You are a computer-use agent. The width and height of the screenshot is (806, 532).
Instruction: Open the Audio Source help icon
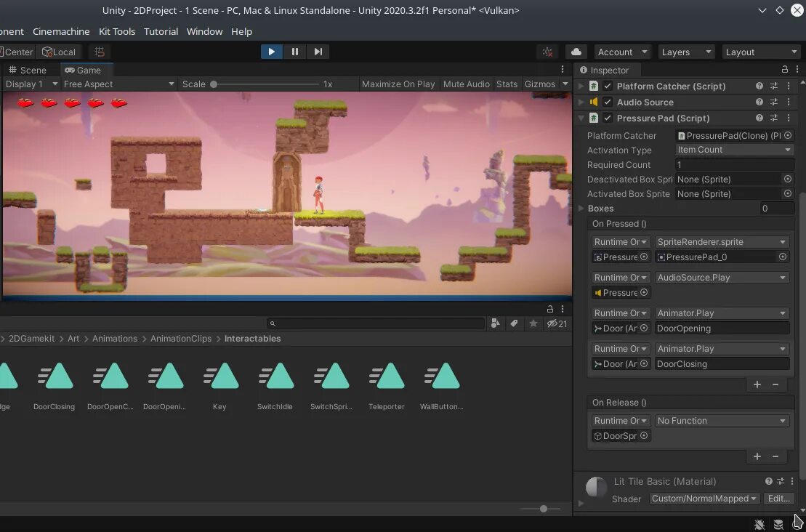(x=759, y=102)
